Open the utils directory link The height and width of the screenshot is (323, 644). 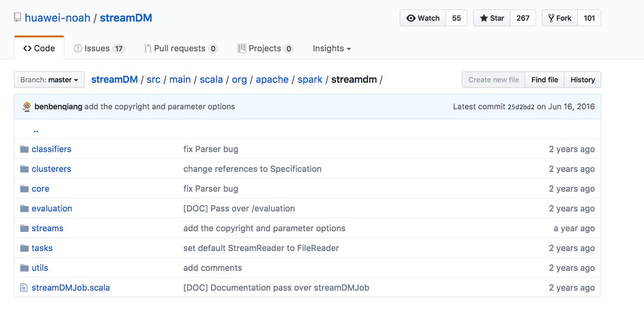(40, 268)
